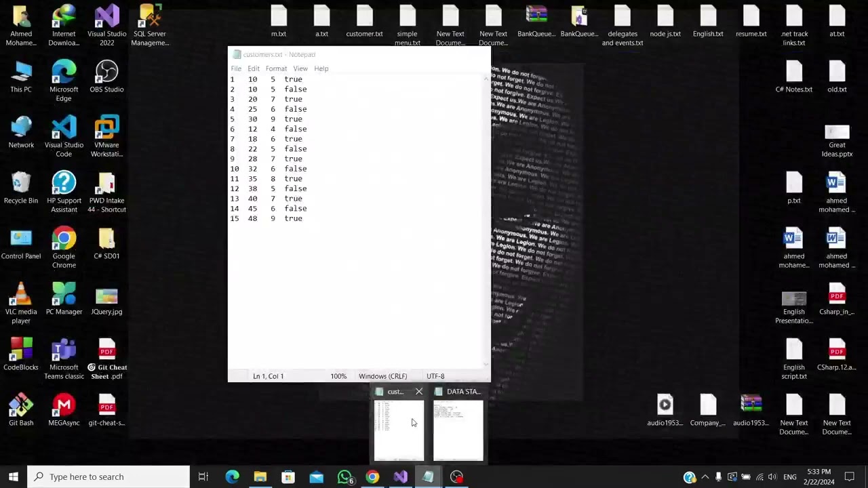Select PC Manager desktop icon
The image size is (868, 488).
point(64,299)
